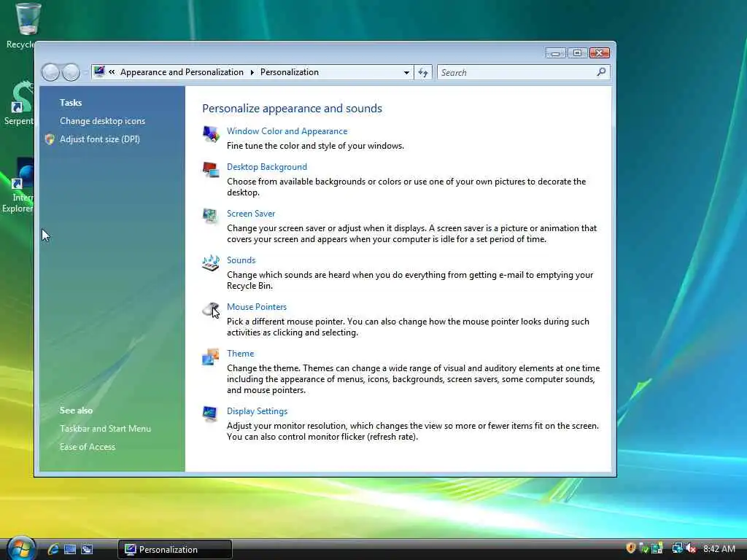
Task: Click the Theme icon
Action: [211, 357]
